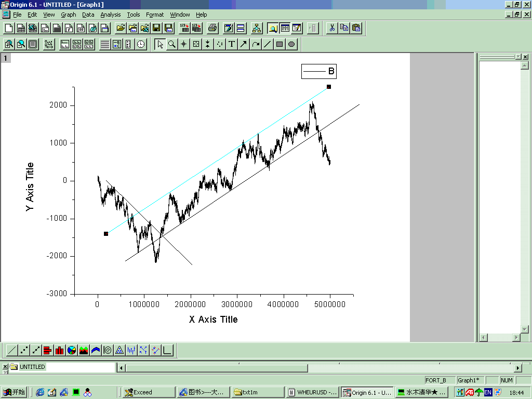Select the Pointer tool
Screen dimensions: 532x399
click(160, 44)
